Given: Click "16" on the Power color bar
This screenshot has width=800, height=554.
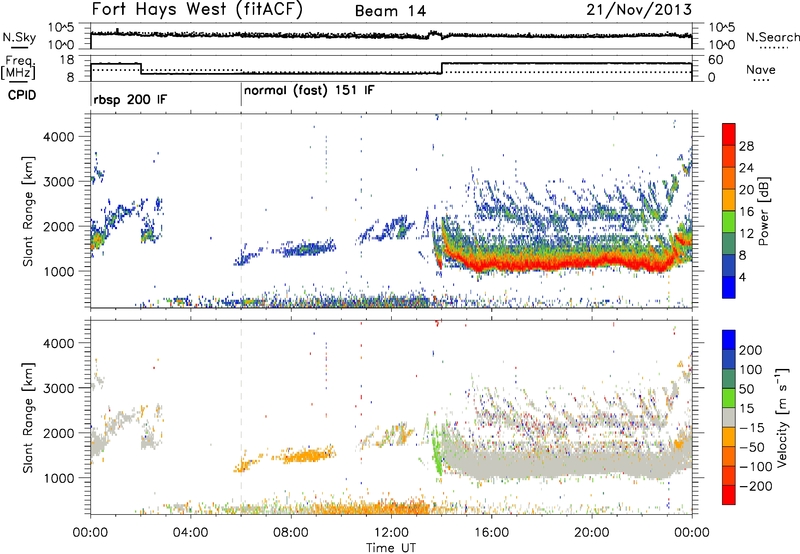Looking at the screenshot, I should coord(746,212).
